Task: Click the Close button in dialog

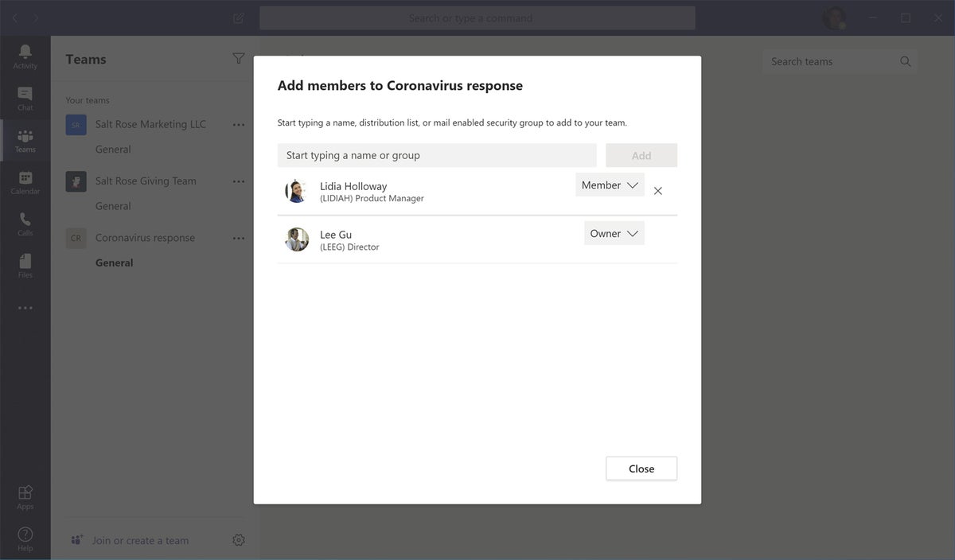Action: click(641, 469)
